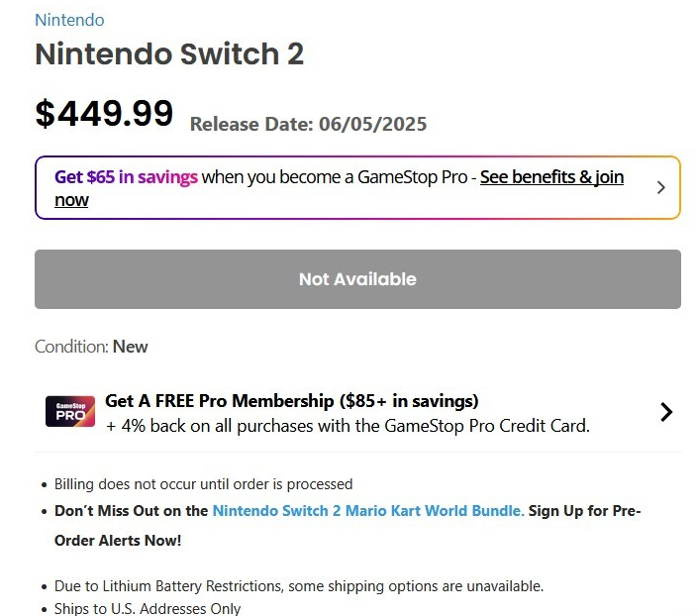Click "Ships to U.S. Addresses Only" text
This screenshot has width=698, height=616.
pos(148,608)
